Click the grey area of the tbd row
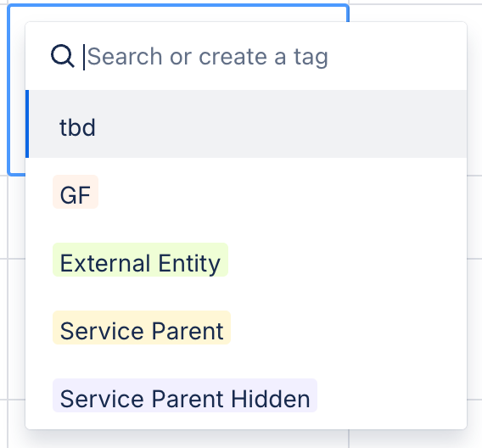The image size is (482, 448). point(277,124)
